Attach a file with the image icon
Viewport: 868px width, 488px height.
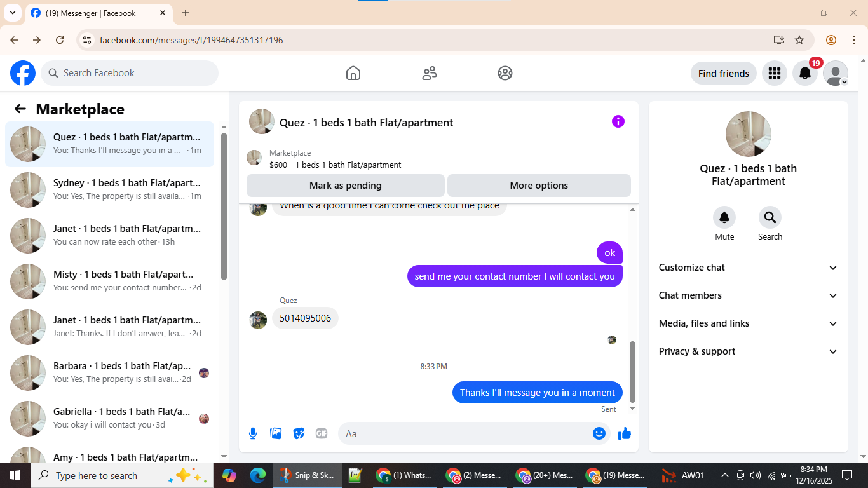(276, 433)
